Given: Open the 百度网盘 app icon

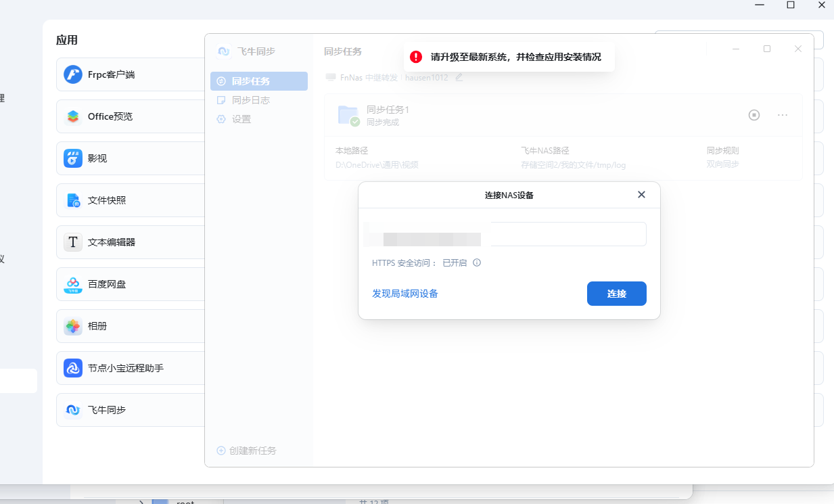Looking at the screenshot, I should [73, 284].
